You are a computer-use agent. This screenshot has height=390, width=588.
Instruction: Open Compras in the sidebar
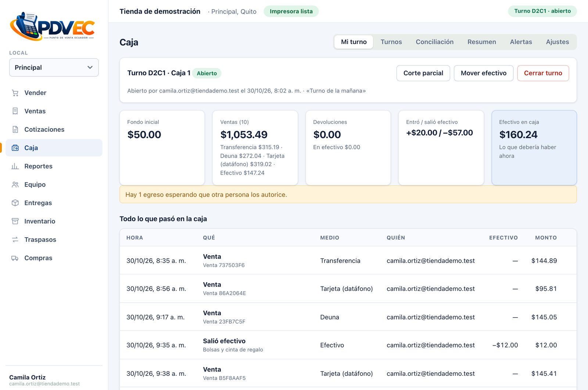pos(54,258)
